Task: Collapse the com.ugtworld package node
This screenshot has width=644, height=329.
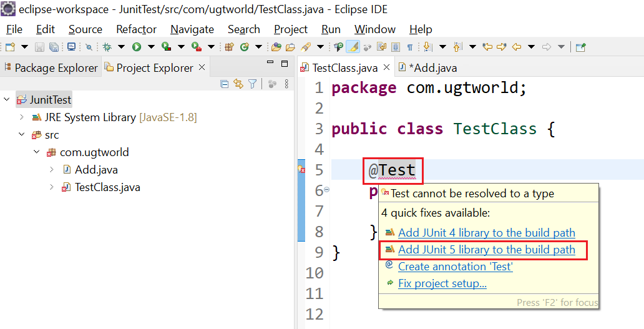Action: [x=37, y=152]
